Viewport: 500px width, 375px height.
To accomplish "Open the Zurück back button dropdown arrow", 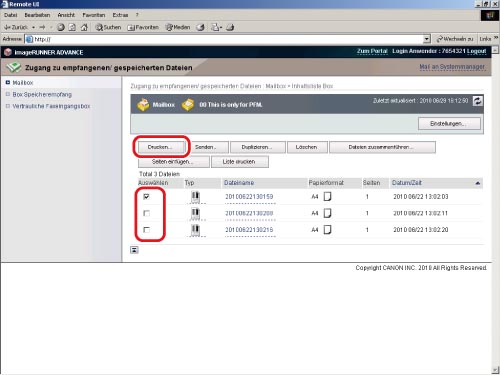I will [x=33, y=27].
